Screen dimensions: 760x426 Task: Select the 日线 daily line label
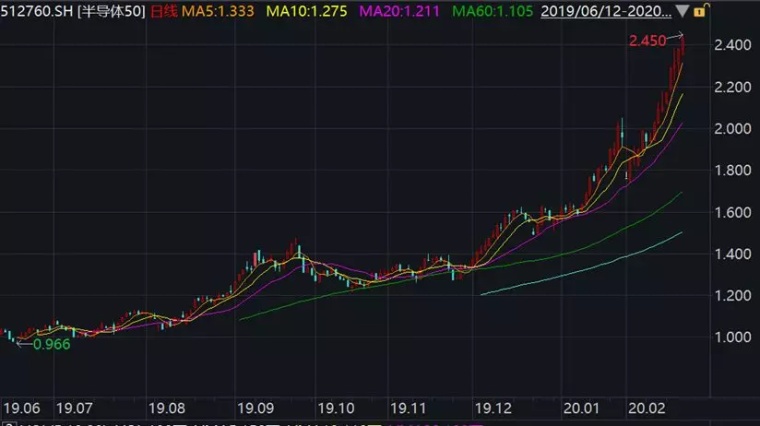pyautogui.click(x=161, y=10)
